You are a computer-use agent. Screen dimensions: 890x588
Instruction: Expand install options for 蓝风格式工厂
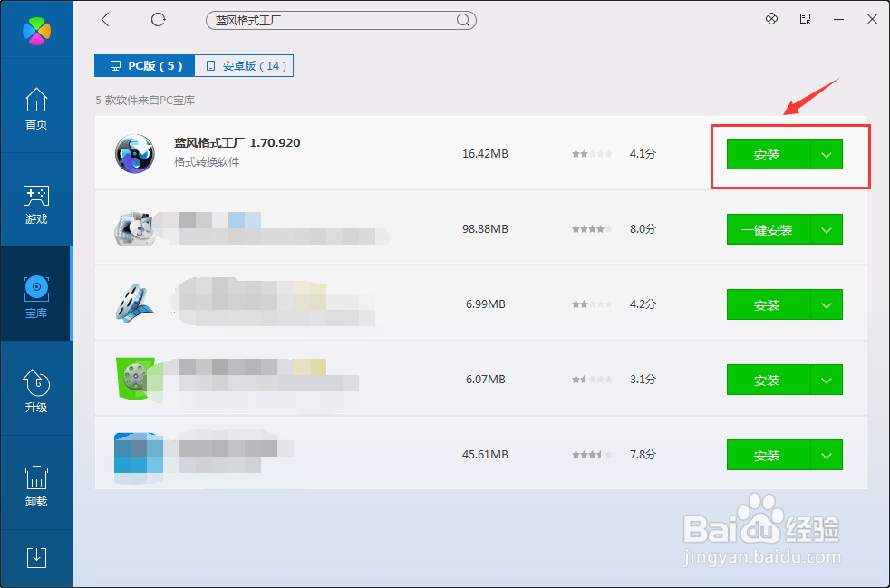tap(827, 154)
